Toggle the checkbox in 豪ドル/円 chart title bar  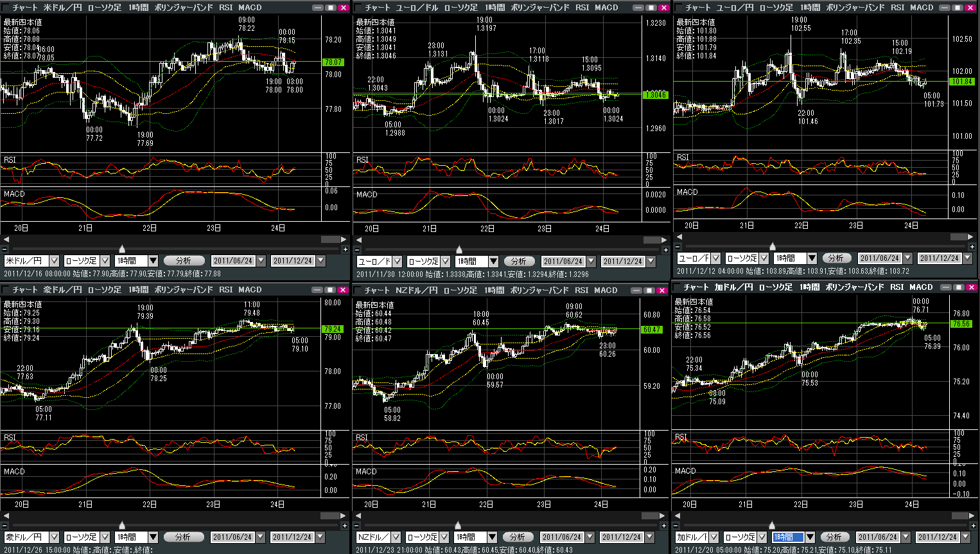tap(6, 290)
